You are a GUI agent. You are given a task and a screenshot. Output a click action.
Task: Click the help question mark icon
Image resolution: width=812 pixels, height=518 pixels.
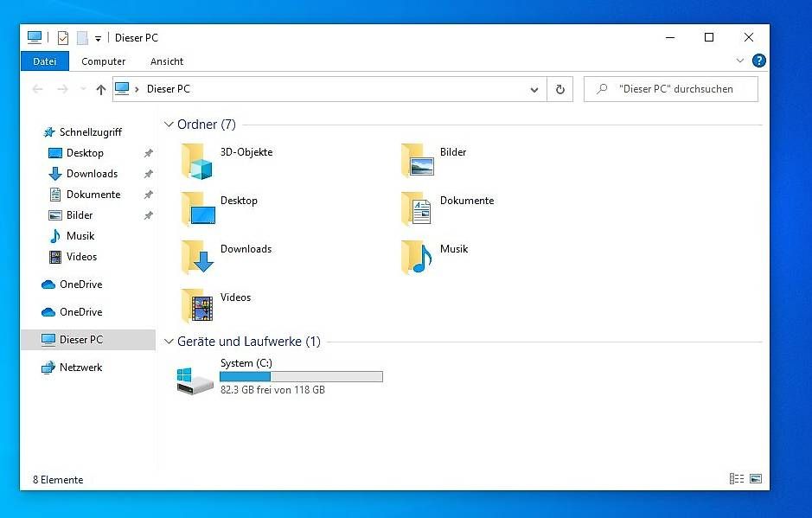pyautogui.click(x=758, y=61)
